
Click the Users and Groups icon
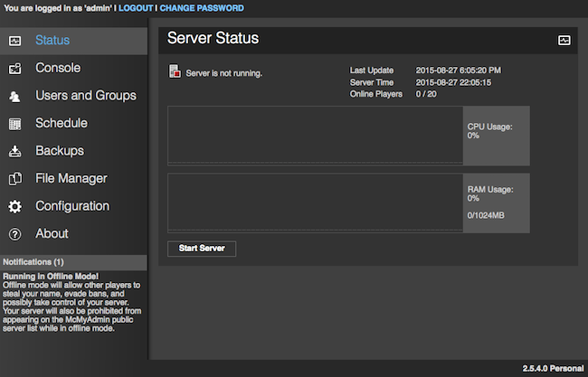[14, 96]
